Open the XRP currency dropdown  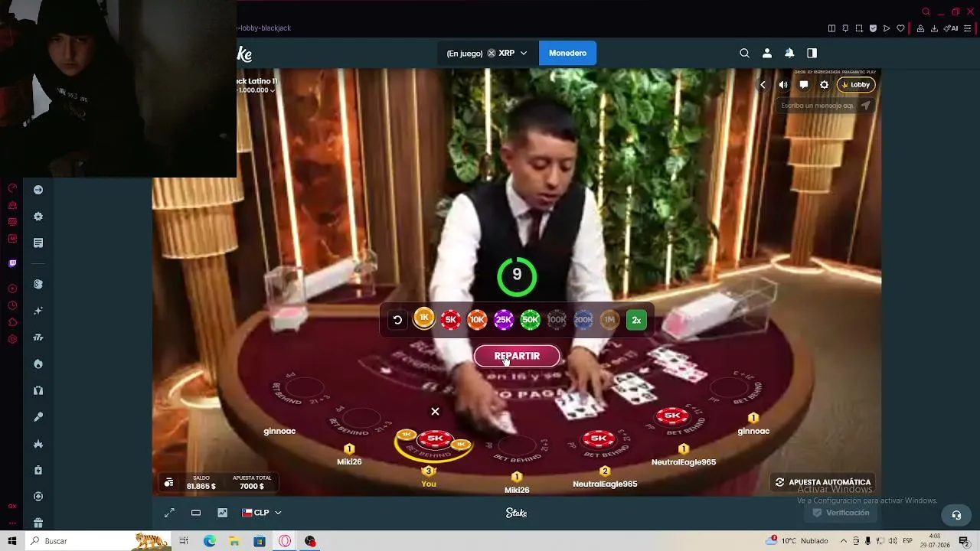click(x=487, y=53)
